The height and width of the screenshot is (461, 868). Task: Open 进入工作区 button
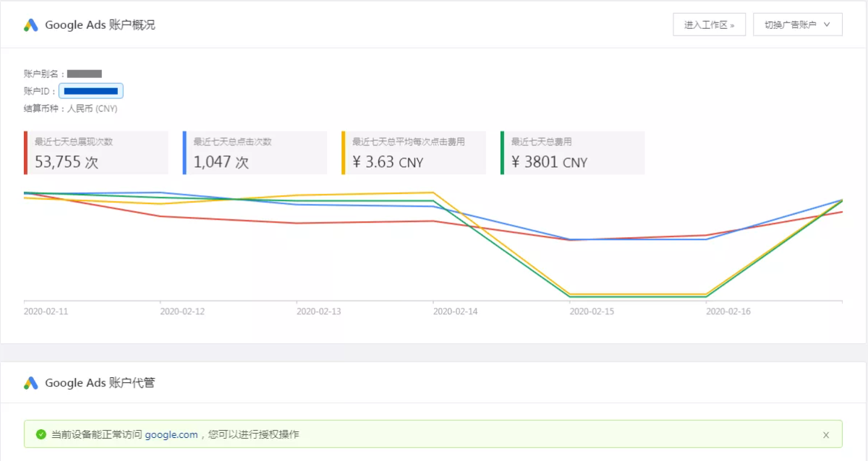(x=709, y=25)
